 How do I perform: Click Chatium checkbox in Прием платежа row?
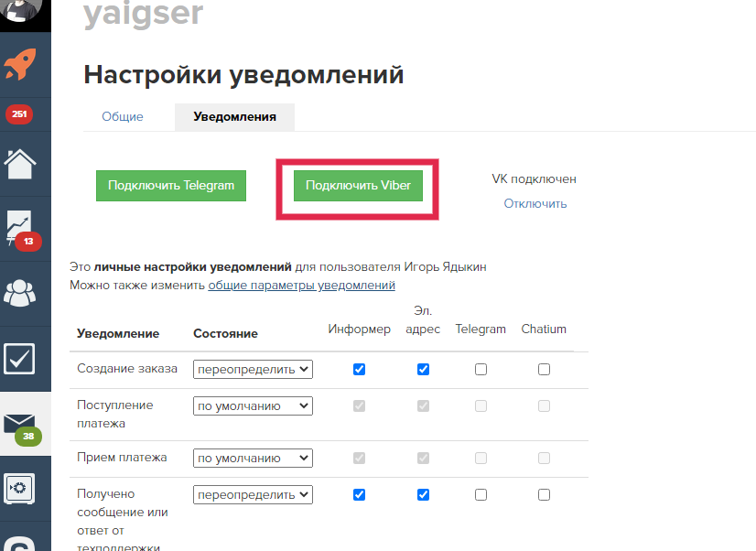(x=544, y=458)
